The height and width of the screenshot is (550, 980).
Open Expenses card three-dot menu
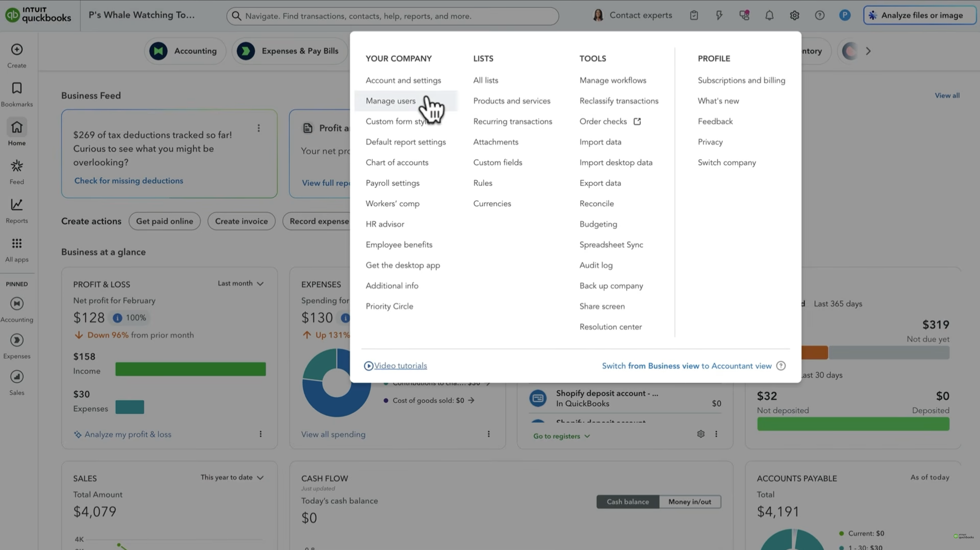[489, 434]
